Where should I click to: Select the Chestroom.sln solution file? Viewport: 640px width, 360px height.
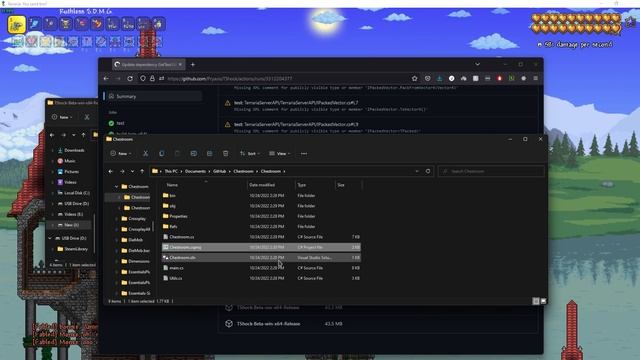(x=261, y=258)
